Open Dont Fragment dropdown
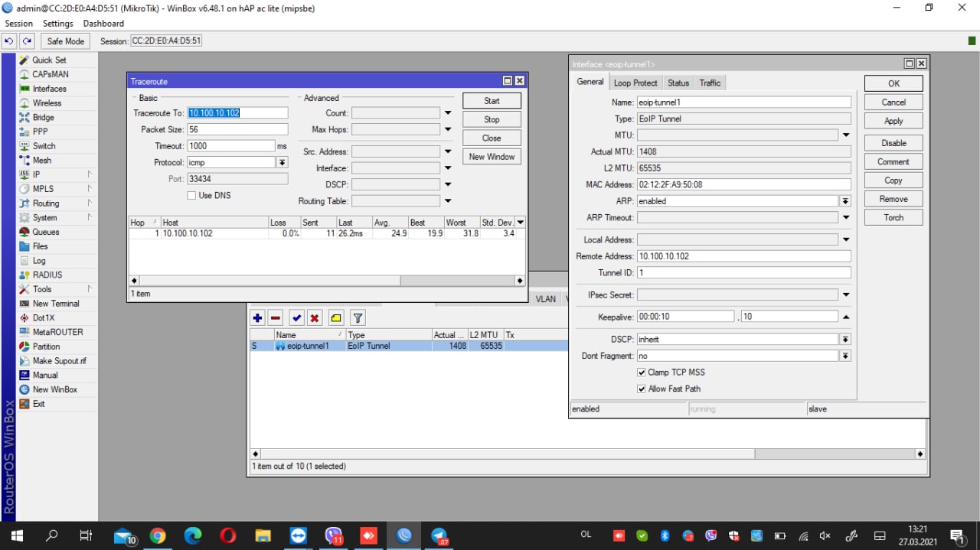 click(x=845, y=356)
